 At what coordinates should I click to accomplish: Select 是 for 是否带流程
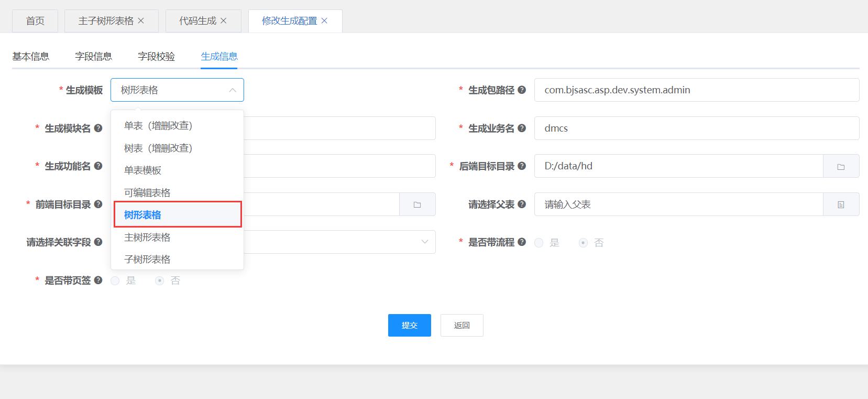click(539, 243)
